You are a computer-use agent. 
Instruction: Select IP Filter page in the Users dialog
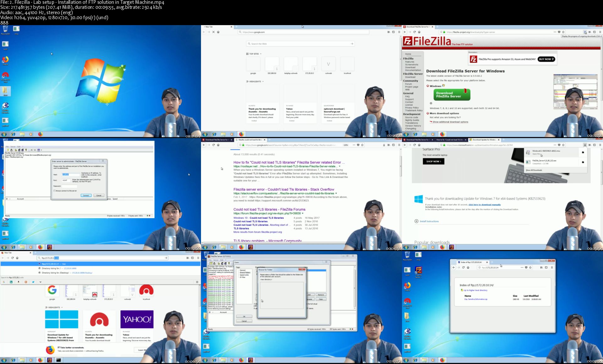pos(242,277)
